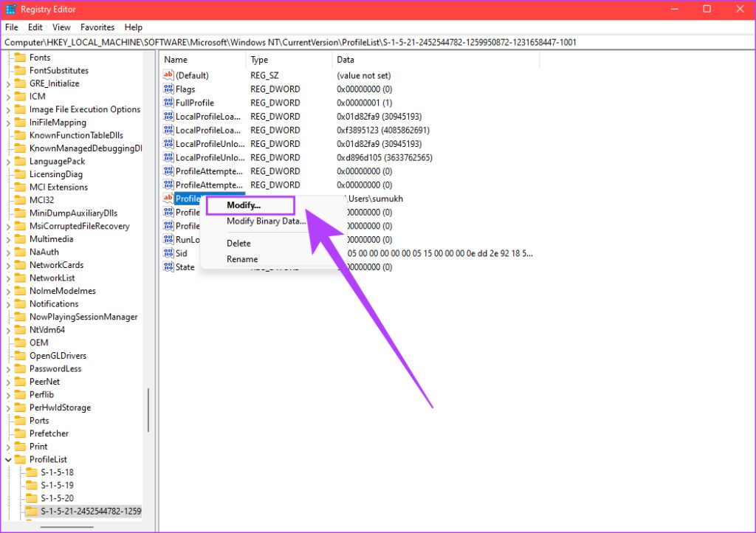Click the RunLo value's DWORD icon
The image size is (756, 533).
click(168, 239)
